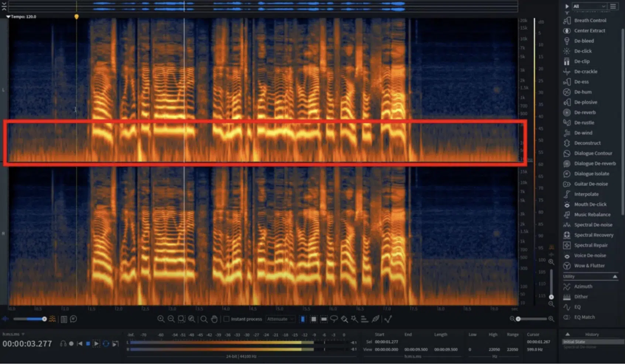
Task: Collapse the History panel arrow
Action: [567, 334]
